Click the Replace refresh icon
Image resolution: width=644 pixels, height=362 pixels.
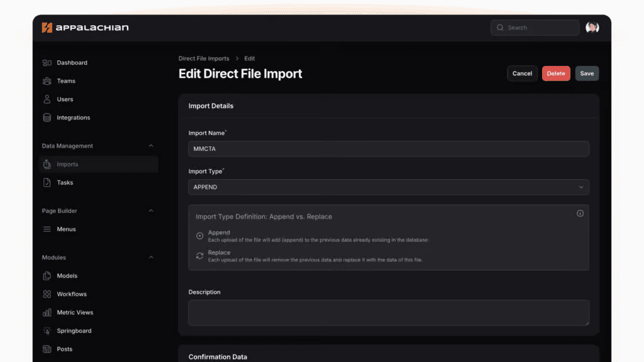coord(199,256)
